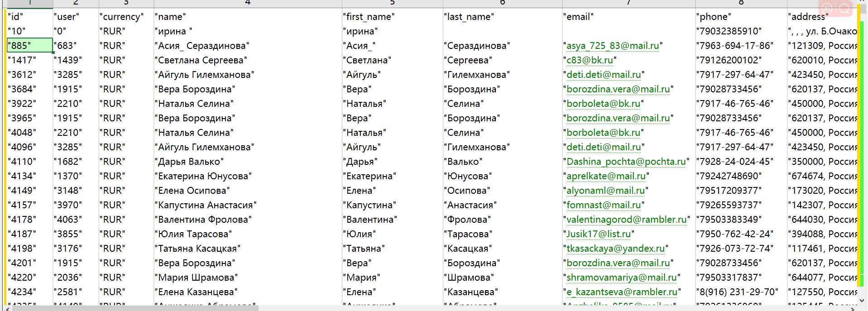
Task: Select user cell "683"
Action: pos(76,46)
